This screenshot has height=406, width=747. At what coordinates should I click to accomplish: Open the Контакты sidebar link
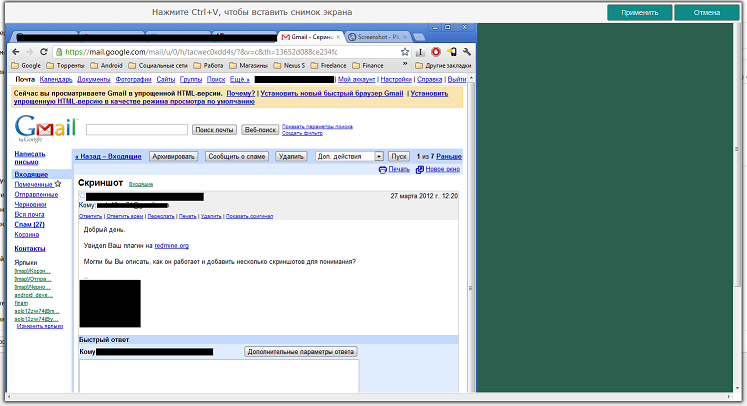coord(30,249)
